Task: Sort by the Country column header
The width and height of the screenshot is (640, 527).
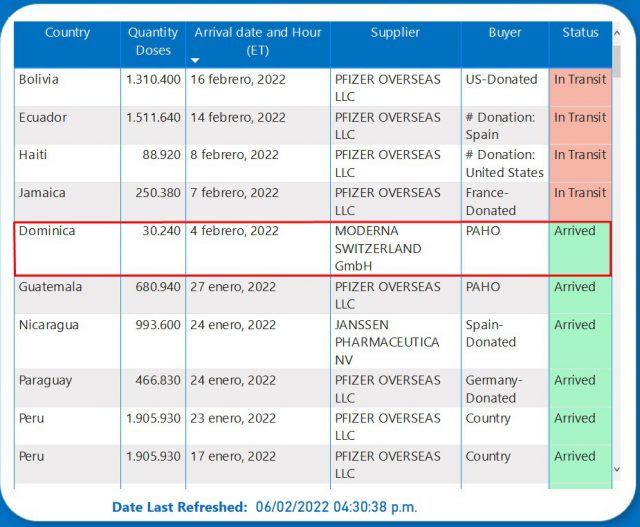Action: tap(67, 33)
